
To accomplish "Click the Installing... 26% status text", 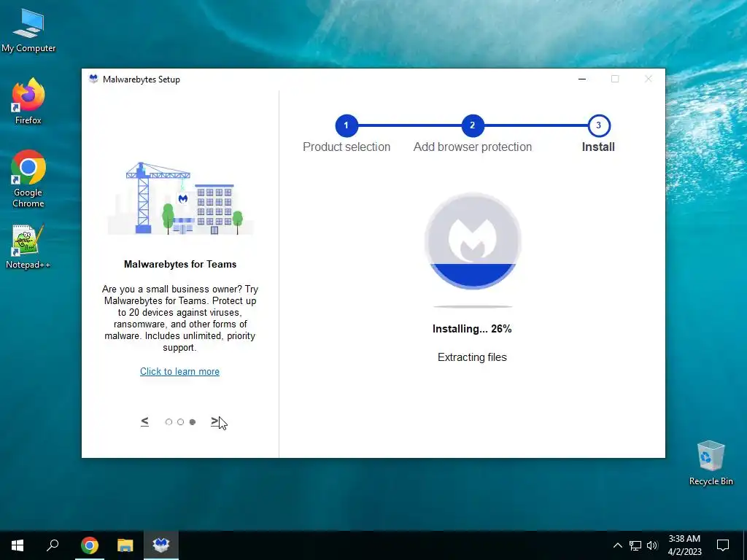I will pos(472,329).
